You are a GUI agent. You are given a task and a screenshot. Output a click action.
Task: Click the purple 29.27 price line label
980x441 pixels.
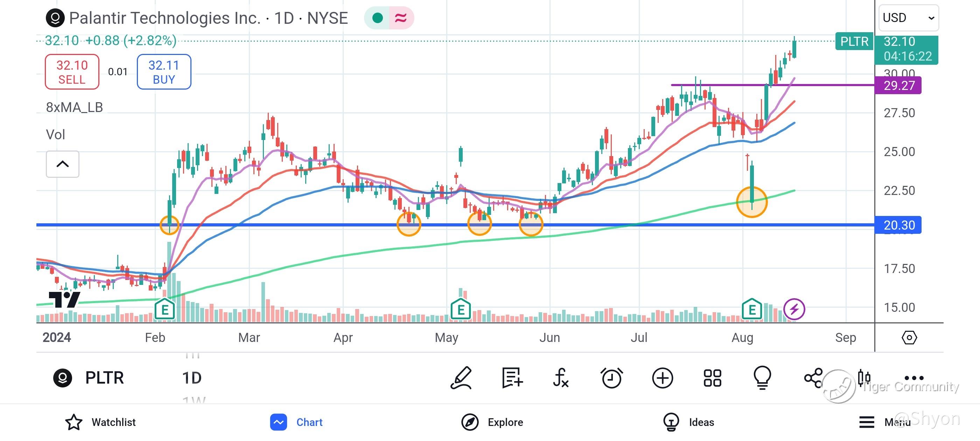coord(898,85)
